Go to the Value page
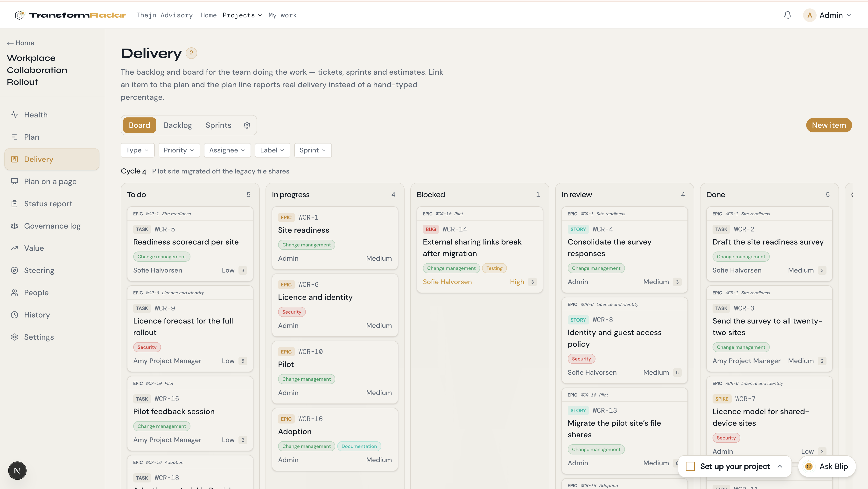 pyautogui.click(x=52, y=248)
